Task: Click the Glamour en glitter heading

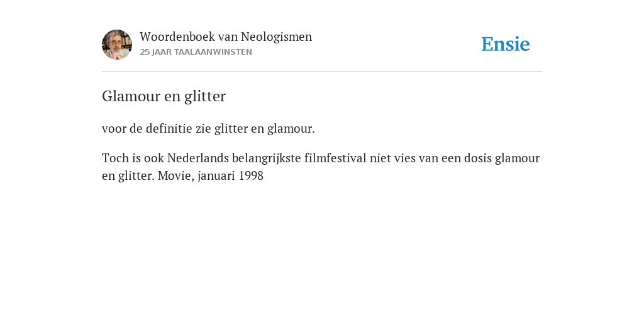Action: point(164,96)
